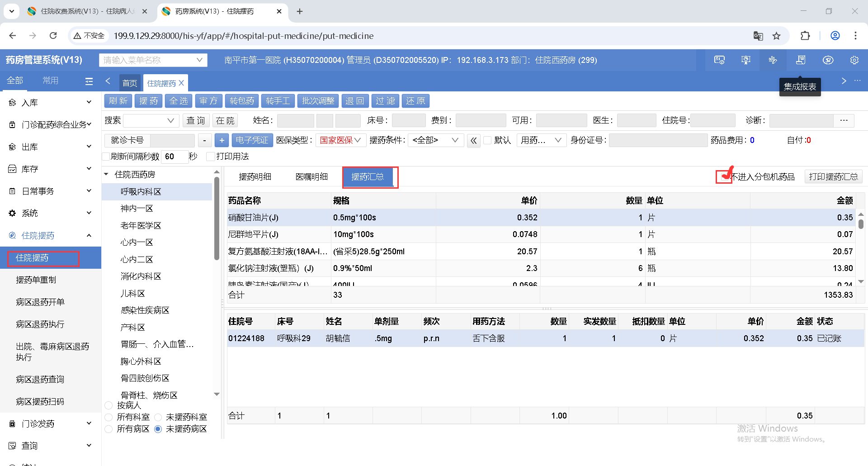Open the 摆药单重制 sidebar menu item

(x=36, y=280)
